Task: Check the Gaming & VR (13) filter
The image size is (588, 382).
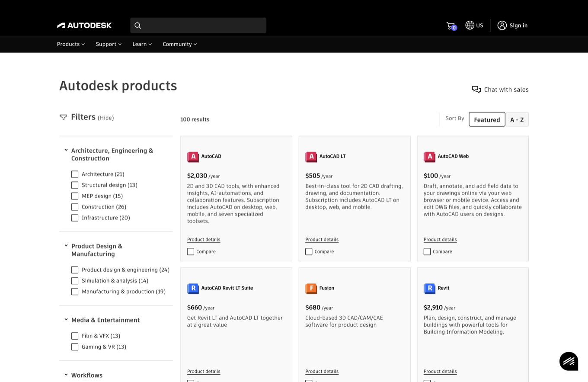Action: (75, 347)
